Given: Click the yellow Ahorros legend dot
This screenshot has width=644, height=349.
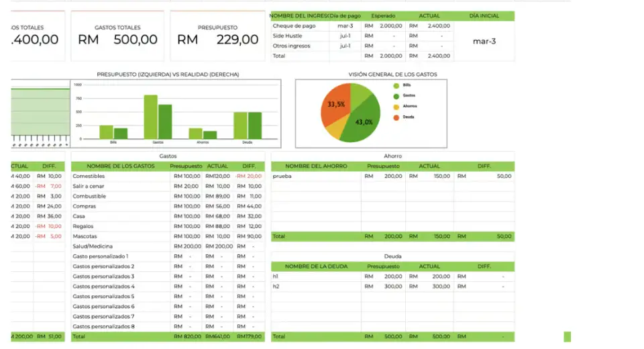Looking at the screenshot, I should pyautogui.click(x=396, y=106).
